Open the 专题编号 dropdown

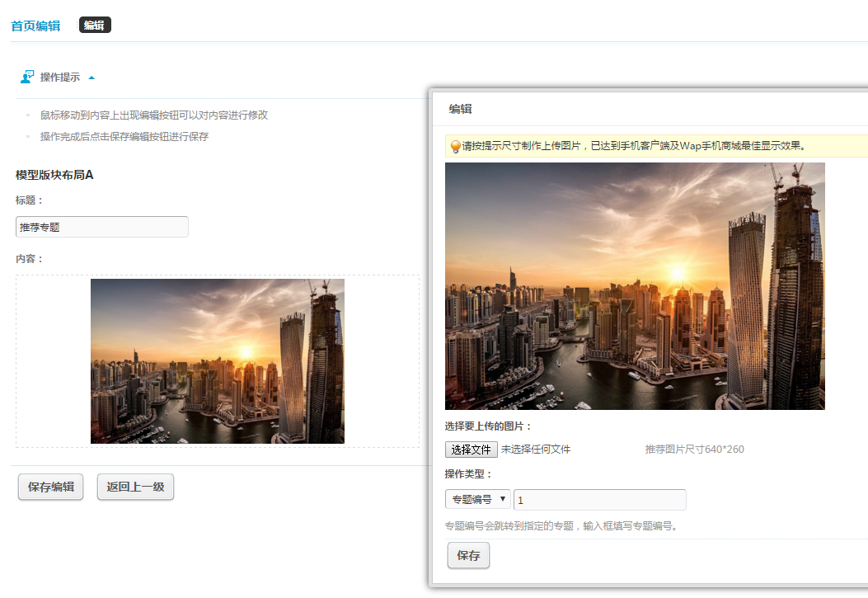click(x=478, y=499)
